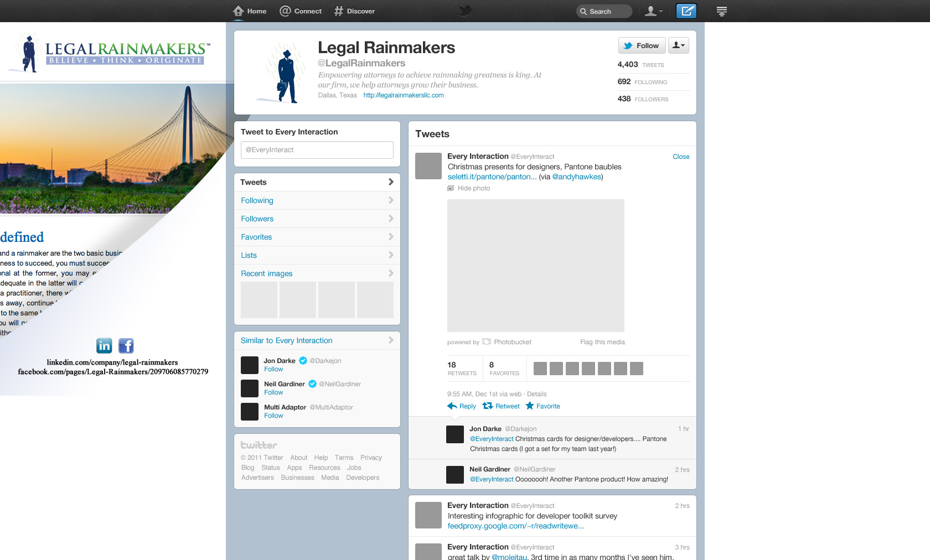Follow Jon Darke from suggestions
Screen dimensions: 930x560
click(x=273, y=369)
